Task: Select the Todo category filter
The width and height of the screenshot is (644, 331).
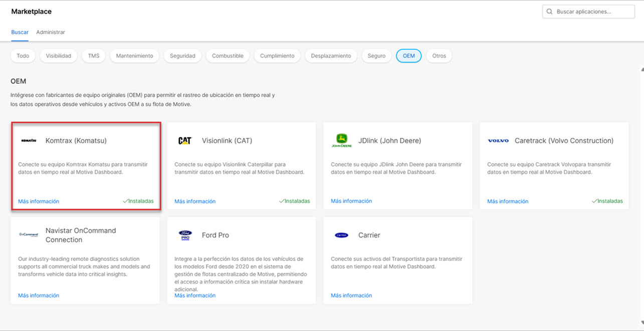Action: click(x=23, y=56)
